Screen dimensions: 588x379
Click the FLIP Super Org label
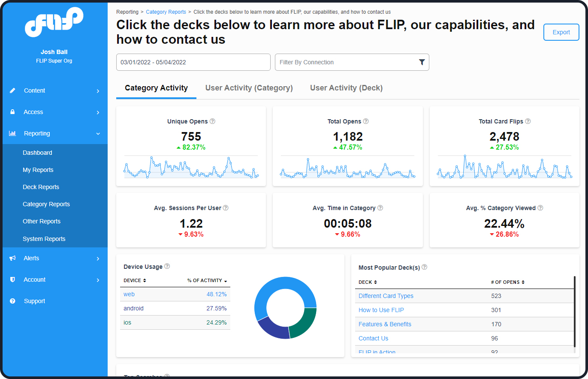[54, 61]
